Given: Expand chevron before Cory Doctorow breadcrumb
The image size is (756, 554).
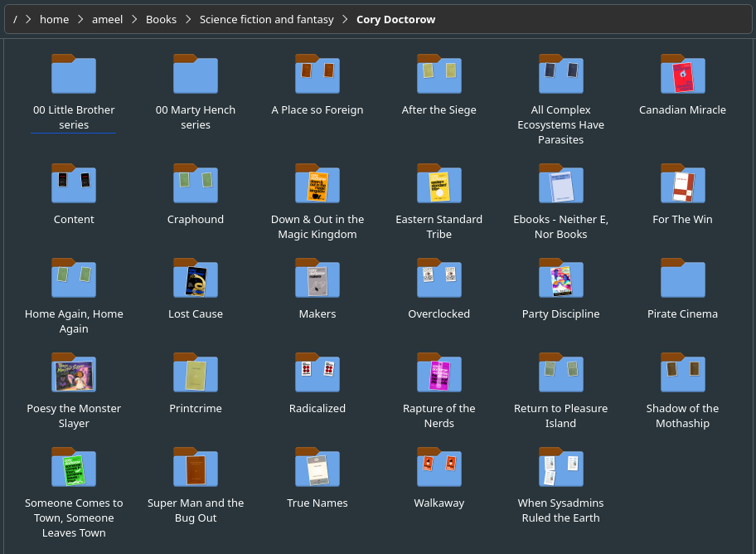Looking at the screenshot, I should pos(345,19).
